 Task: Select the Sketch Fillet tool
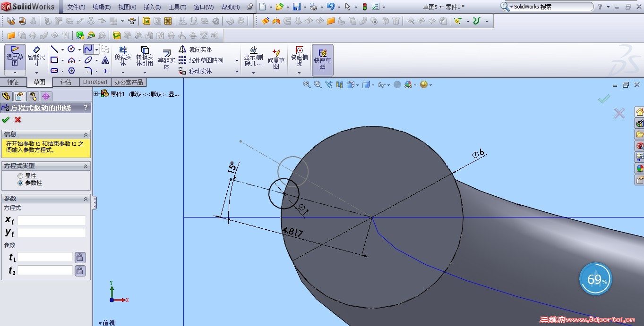(88, 71)
